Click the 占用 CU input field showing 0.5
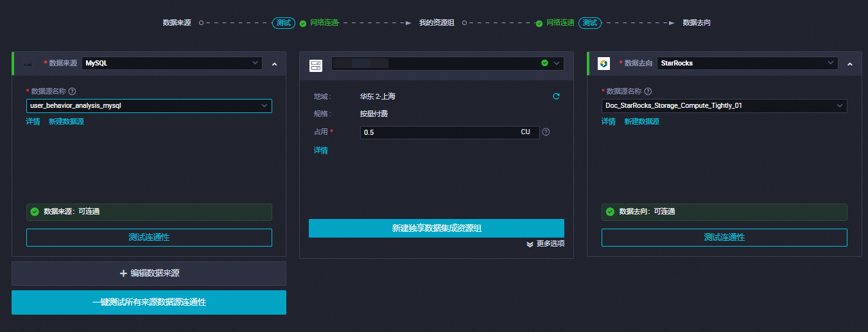868x332 pixels. [450, 132]
